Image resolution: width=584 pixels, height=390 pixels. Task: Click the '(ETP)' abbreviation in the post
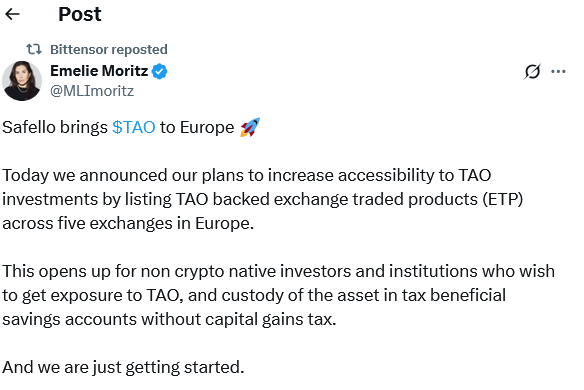tap(503, 199)
